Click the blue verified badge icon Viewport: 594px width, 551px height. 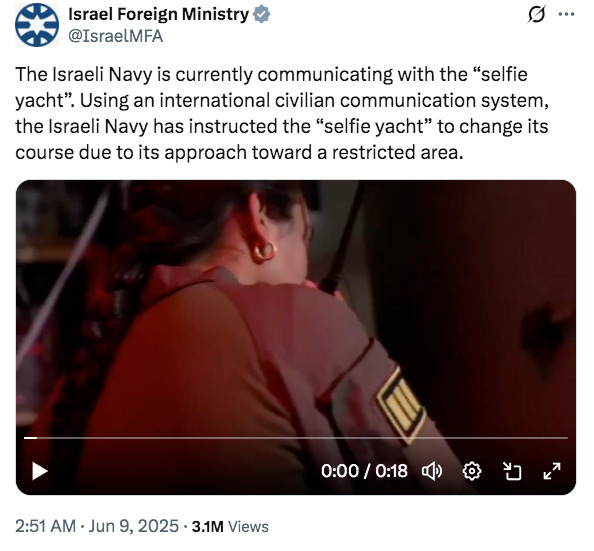(x=262, y=14)
